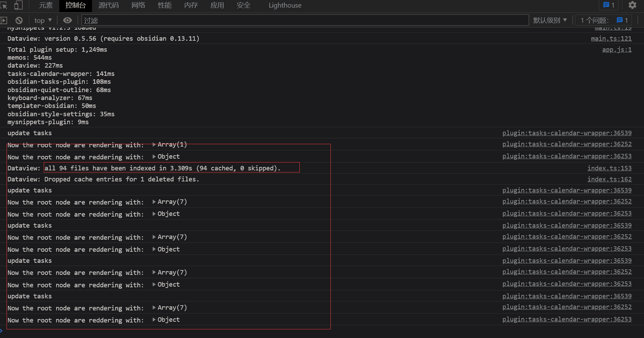
Task: Focus the 过滤 filter input field
Action: 305,20
